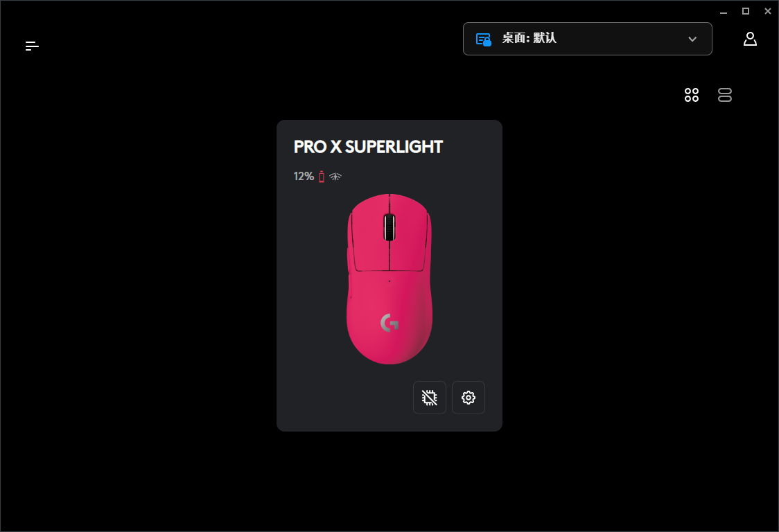Screen dimensions: 779x532
Task: Click the 12% battery percentage
Action: [x=304, y=177]
